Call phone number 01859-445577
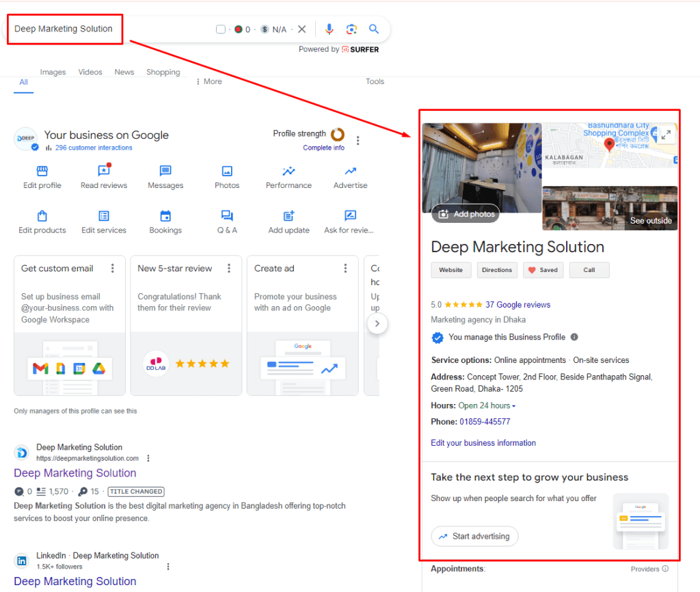This screenshot has width=700, height=592. [x=485, y=422]
